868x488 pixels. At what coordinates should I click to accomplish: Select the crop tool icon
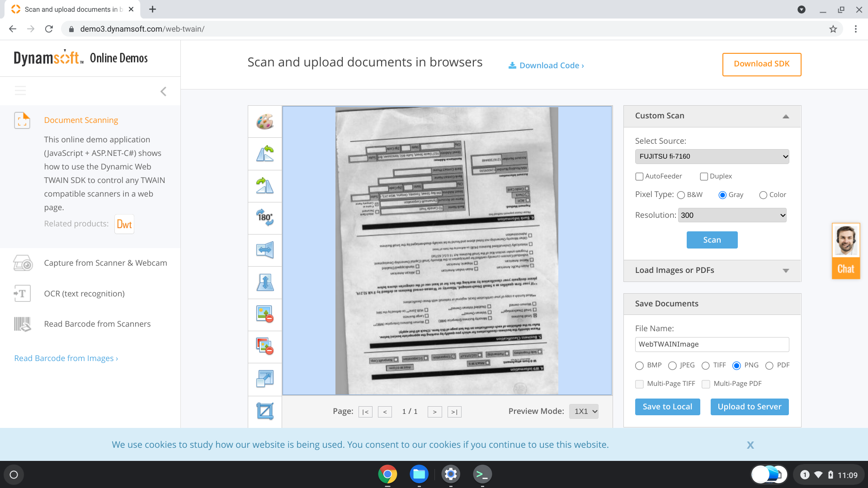pyautogui.click(x=265, y=411)
